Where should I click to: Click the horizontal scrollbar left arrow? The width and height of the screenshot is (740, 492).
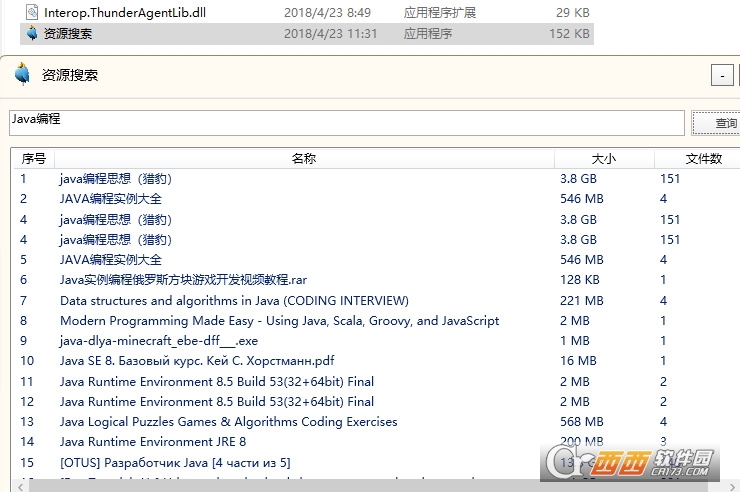coord(21,486)
